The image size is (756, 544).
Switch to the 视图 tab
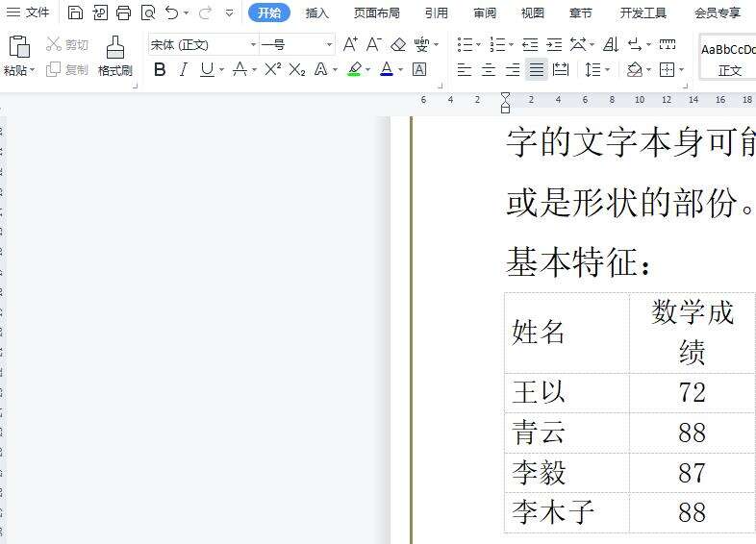(x=532, y=13)
